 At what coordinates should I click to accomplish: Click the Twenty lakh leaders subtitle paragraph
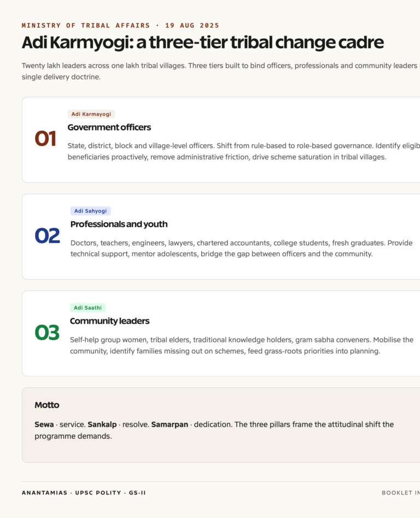click(x=221, y=71)
